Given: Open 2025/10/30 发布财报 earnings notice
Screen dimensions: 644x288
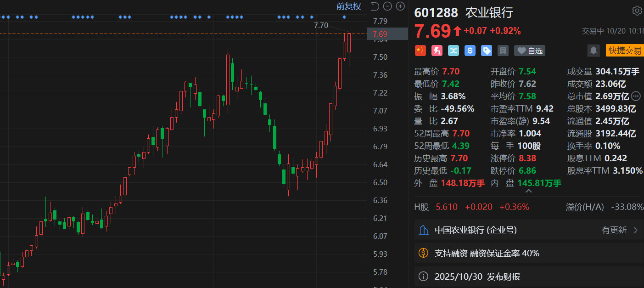Looking at the screenshot, I should [529, 277].
